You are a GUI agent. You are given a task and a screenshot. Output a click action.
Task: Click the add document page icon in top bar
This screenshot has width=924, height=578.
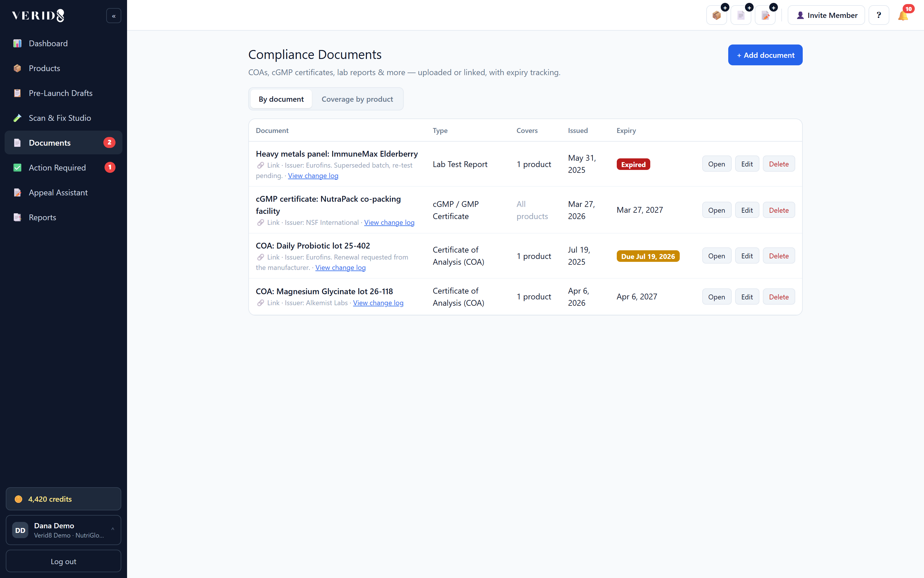(741, 15)
